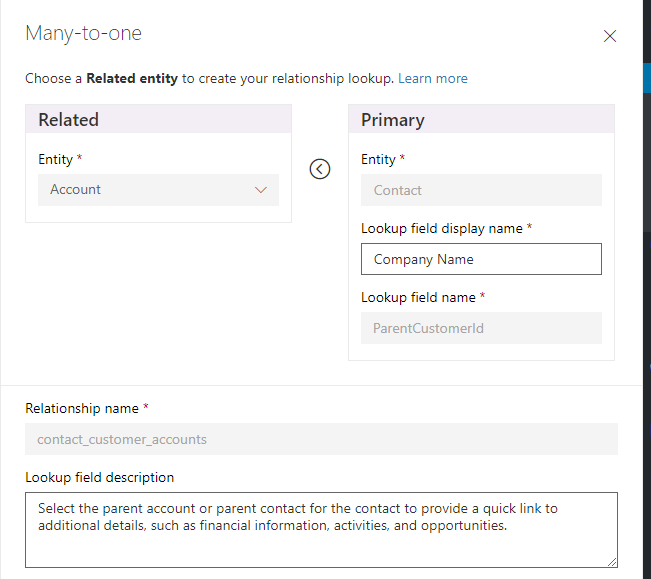Open the Related Entity dropdown showing Account
This screenshot has height=579, width=651.
tap(158, 190)
